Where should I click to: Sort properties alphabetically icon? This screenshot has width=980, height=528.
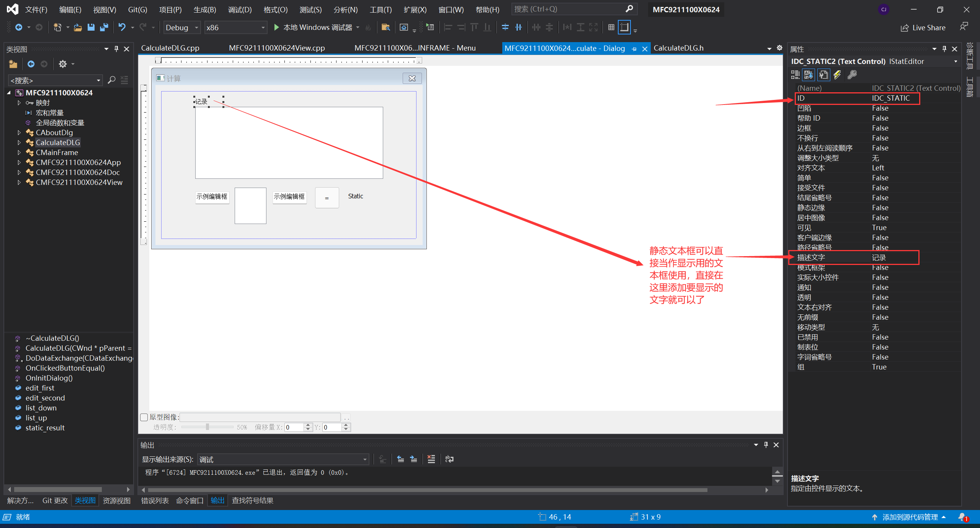808,75
